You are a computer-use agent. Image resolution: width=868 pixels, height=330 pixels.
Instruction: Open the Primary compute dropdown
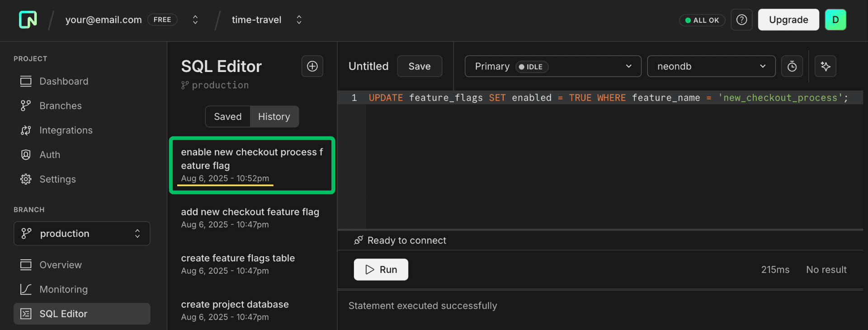552,66
